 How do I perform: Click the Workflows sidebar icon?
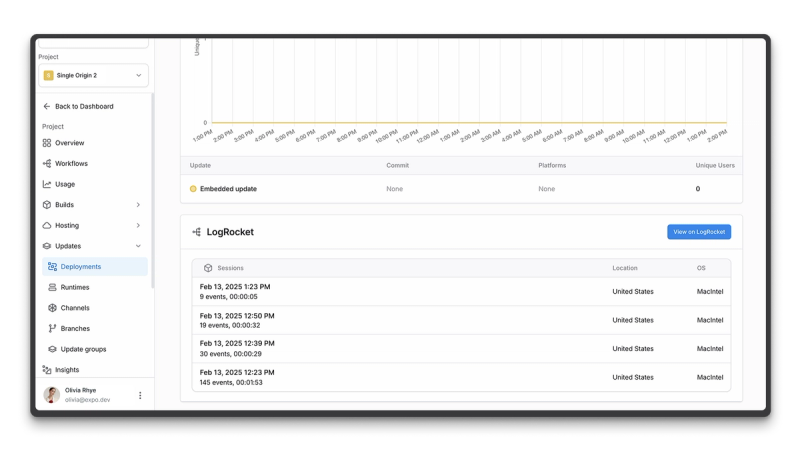[47, 163]
